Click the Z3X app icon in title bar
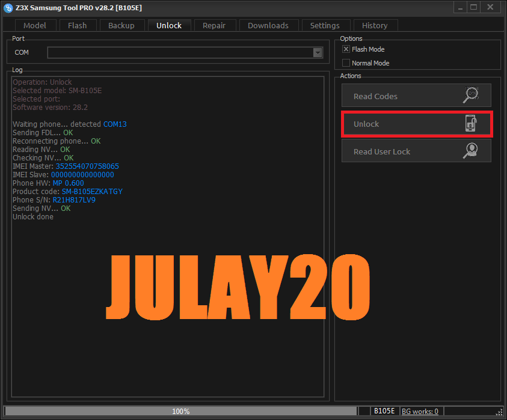The height and width of the screenshot is (420, 507). click(8, 8)
